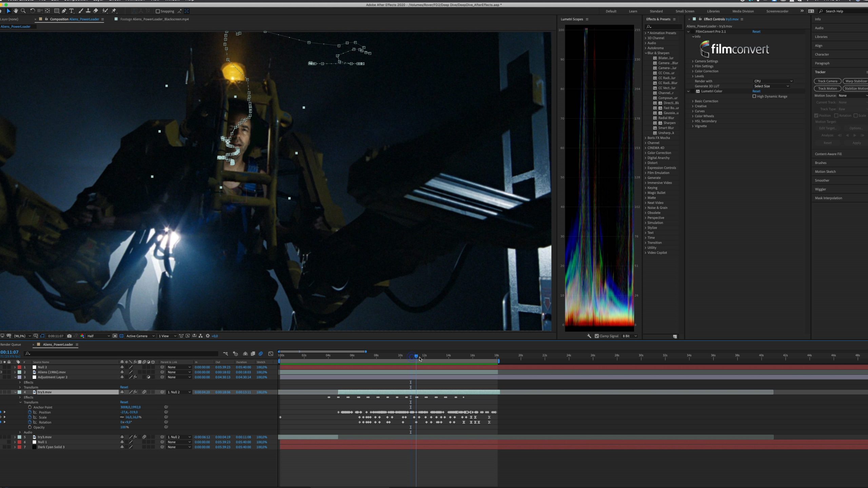Switch to the Render Queue tab
The width and height of the screenshot is (868, 488).
11,344
